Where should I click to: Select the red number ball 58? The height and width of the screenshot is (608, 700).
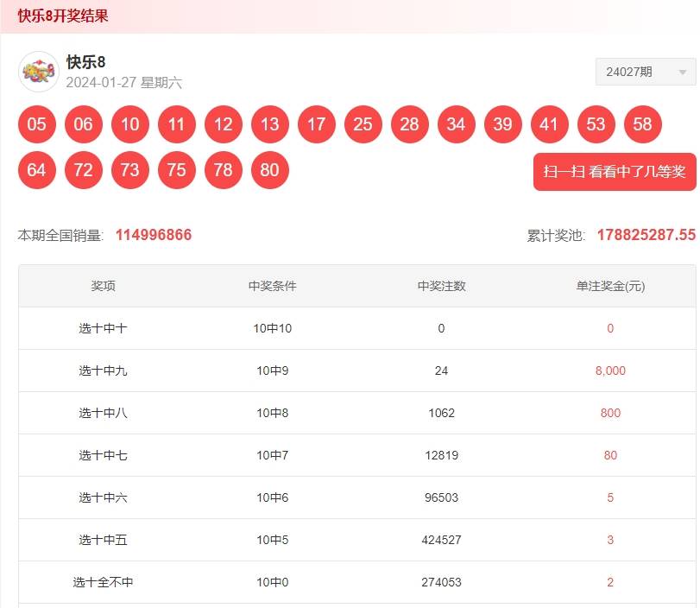click(643, 124)
